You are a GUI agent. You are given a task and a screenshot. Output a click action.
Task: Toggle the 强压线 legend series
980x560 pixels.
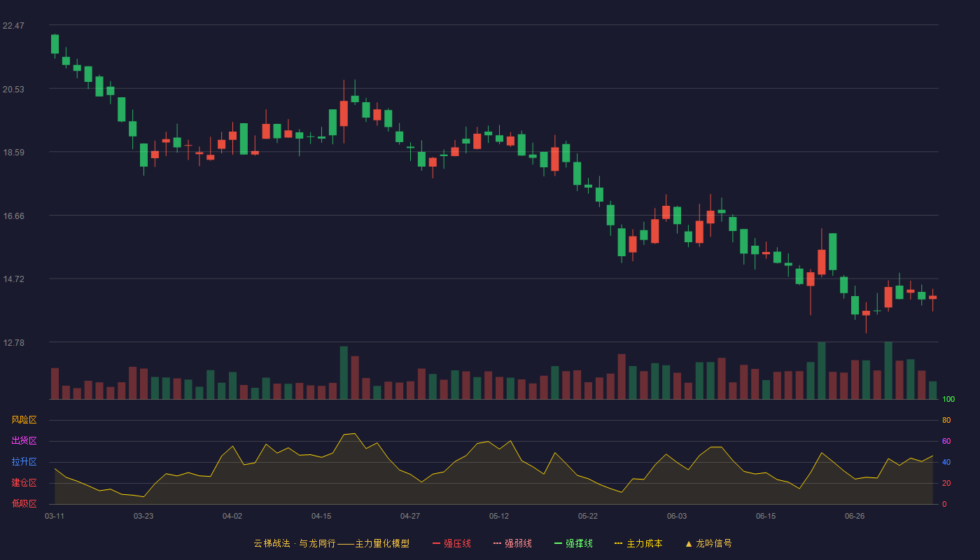coord(451,543)
